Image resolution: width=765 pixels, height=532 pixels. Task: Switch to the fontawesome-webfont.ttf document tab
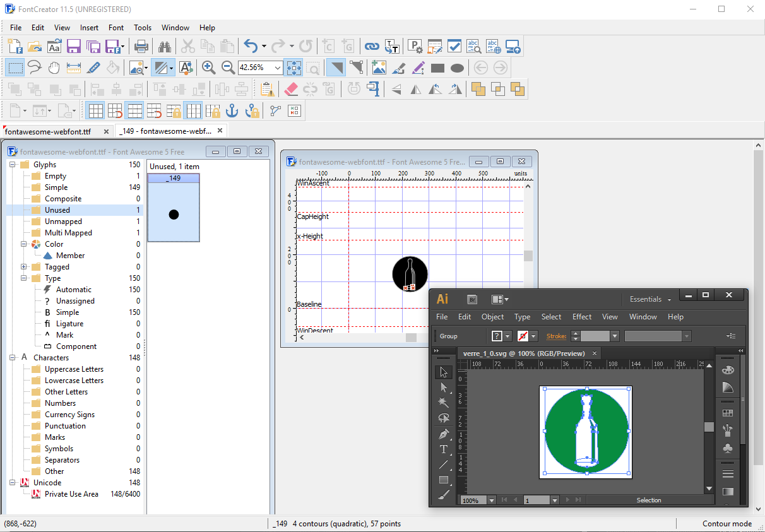(48, 131)
